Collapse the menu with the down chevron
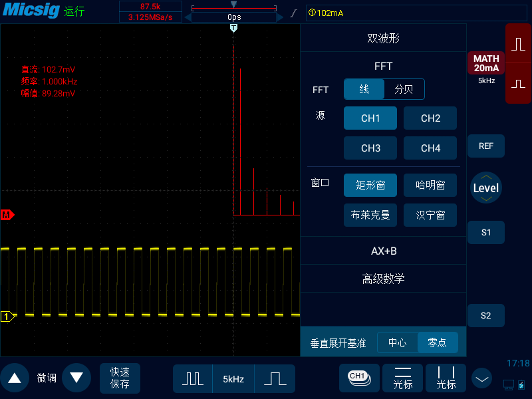 (x=481, y=378)
